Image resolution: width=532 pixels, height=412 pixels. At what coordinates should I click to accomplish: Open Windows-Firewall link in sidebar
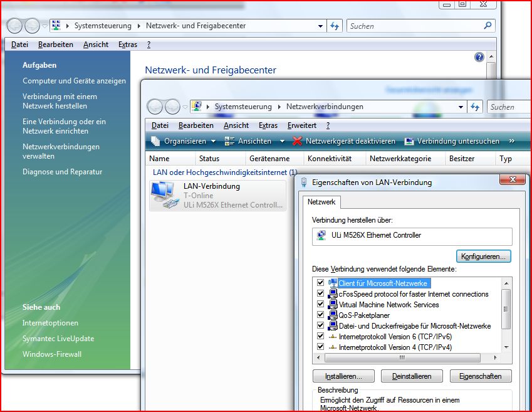click(52, 354)
